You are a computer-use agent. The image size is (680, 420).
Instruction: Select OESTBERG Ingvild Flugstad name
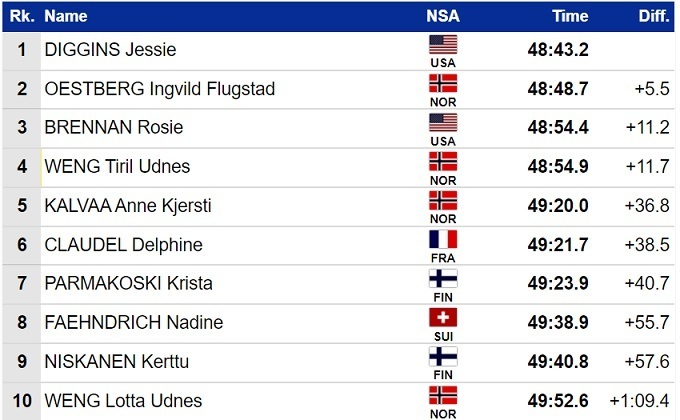click(160, 89)
